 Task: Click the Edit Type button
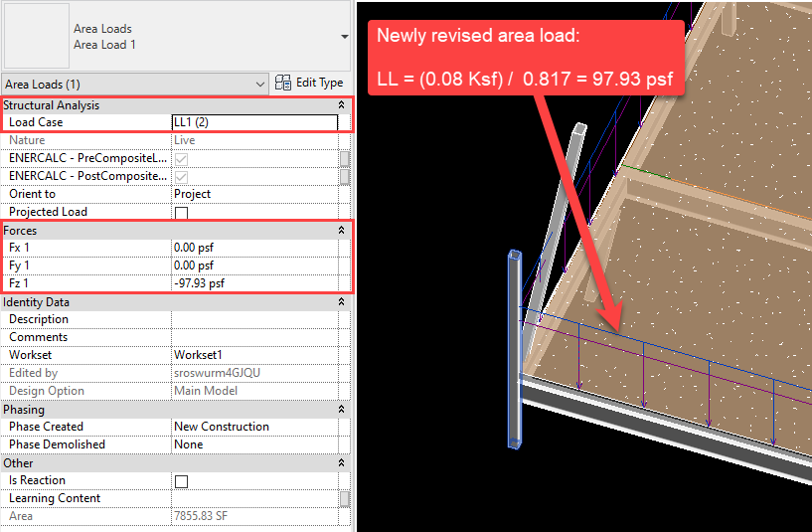pyautogui.click(x=309, y=83)
